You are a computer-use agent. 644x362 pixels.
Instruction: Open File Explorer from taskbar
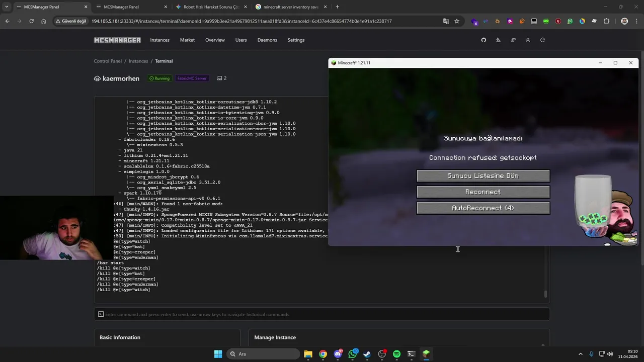308,354
